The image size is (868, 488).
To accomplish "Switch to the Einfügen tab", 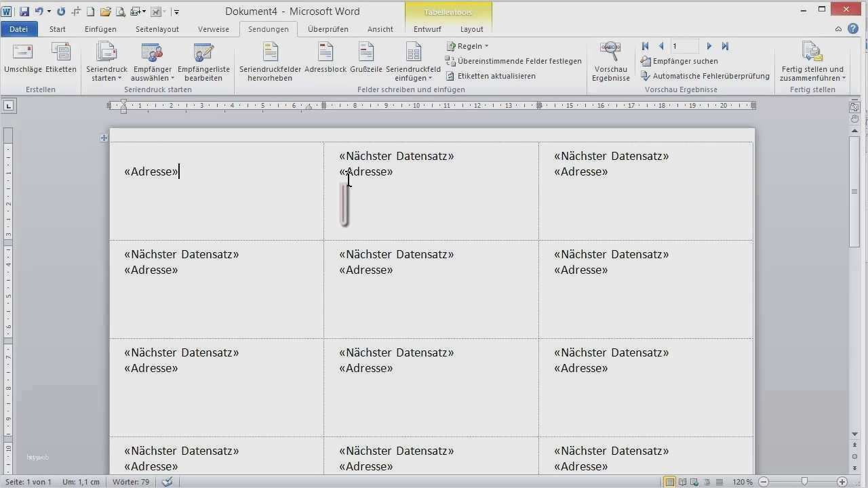I will [100, 29].
